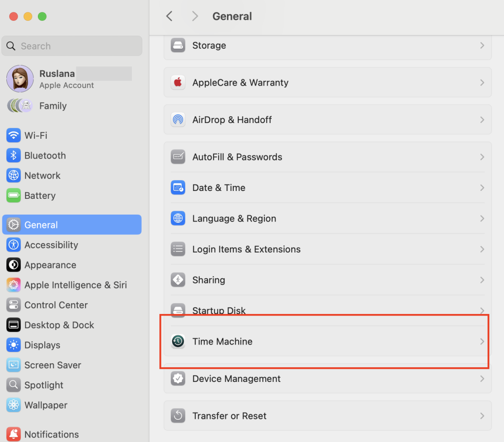The image size is (504, 442).
Task: Expand Date & Time chevron
Action: click(482, 188)
